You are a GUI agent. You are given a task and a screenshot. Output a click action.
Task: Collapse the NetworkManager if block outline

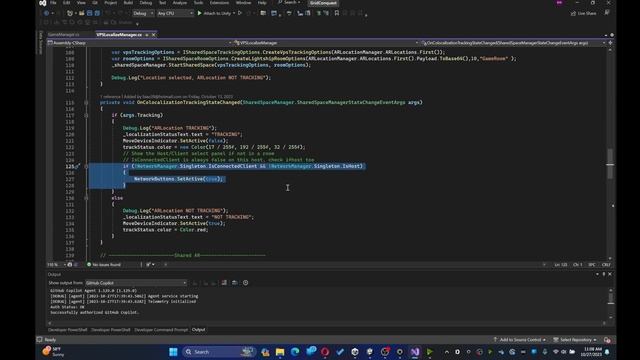86,166
